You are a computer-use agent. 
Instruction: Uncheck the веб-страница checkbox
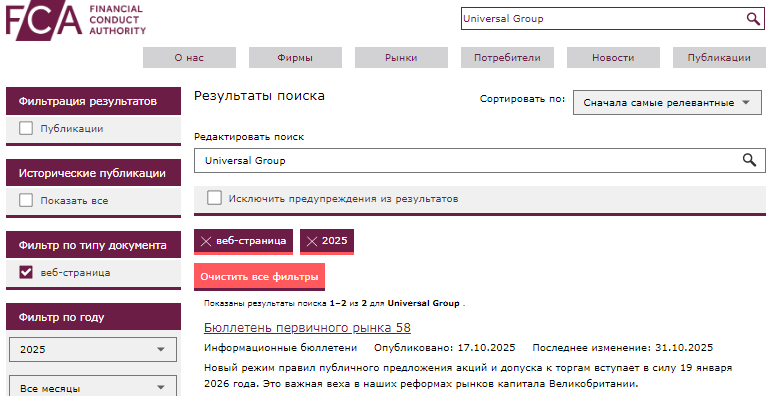tap(26, 272)
